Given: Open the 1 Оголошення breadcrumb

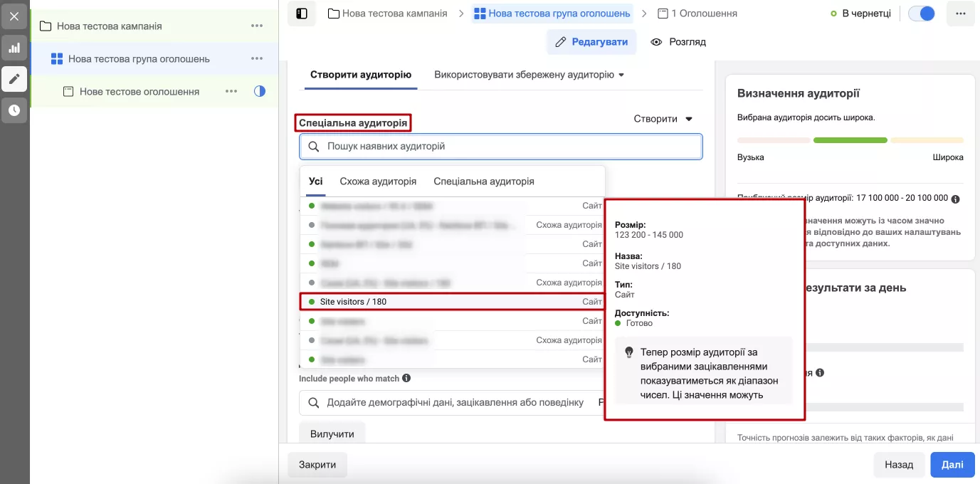Looking at the screenshot, I should point(697,14).
